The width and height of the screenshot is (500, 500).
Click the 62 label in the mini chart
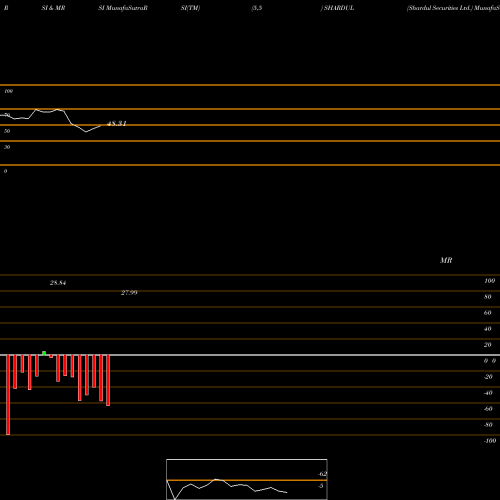pos(323,474)
